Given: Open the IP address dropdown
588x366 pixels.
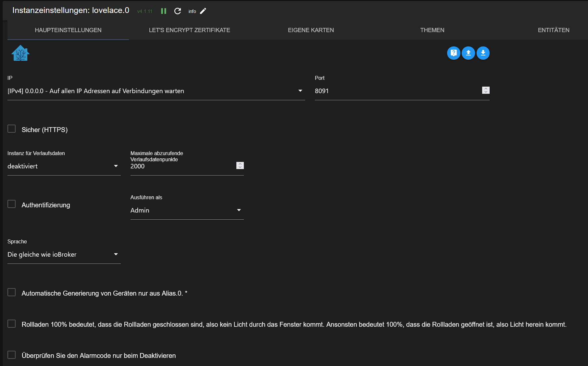Looking at the screenshot, I should pos(156,91).
